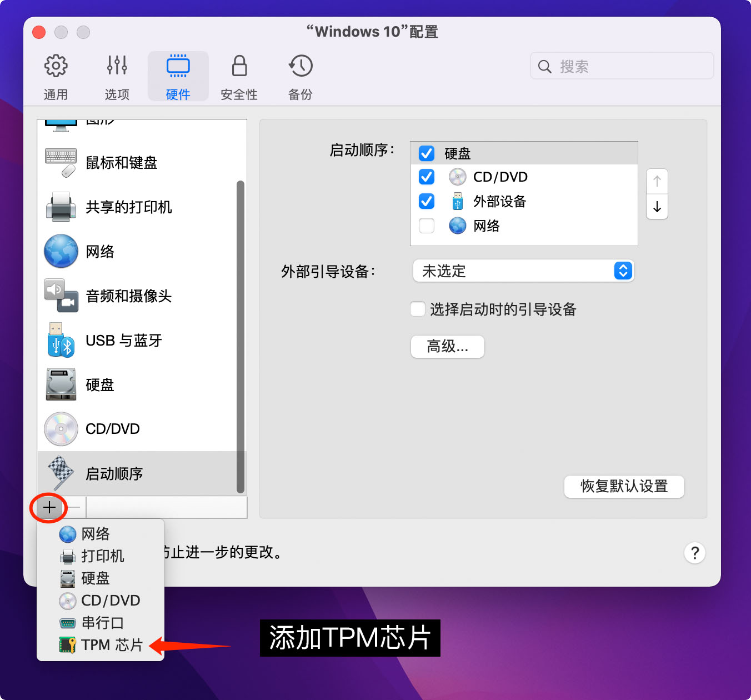Screen dimensions: 751x700
Task: Select the 硬盘 drive icon in sidebar
Action: [x=61, y=384]
